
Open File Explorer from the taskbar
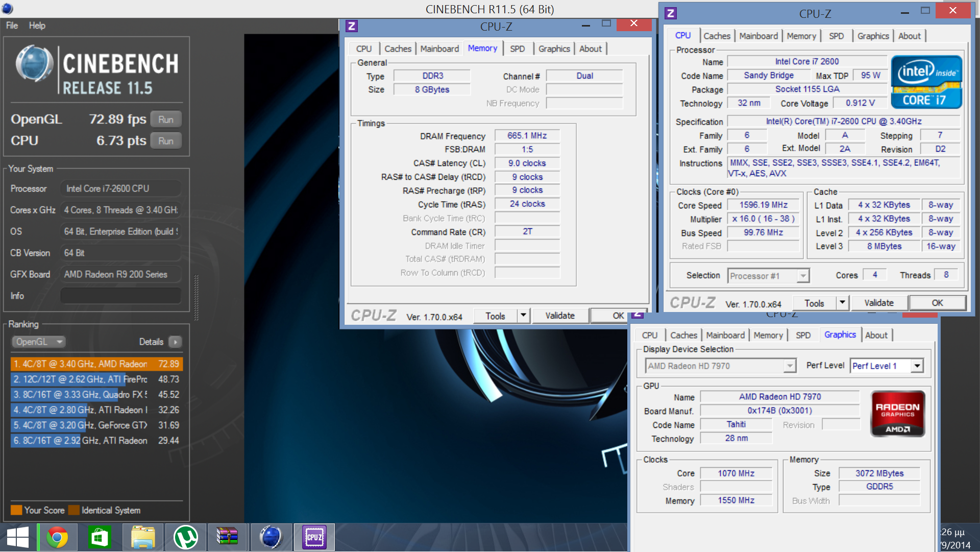(143, 537)
